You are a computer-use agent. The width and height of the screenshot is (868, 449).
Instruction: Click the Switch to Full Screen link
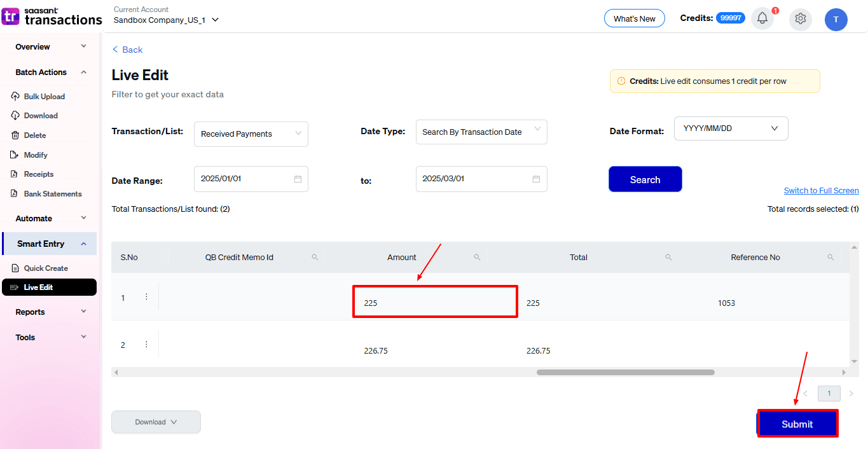click(x=821, y=191)
